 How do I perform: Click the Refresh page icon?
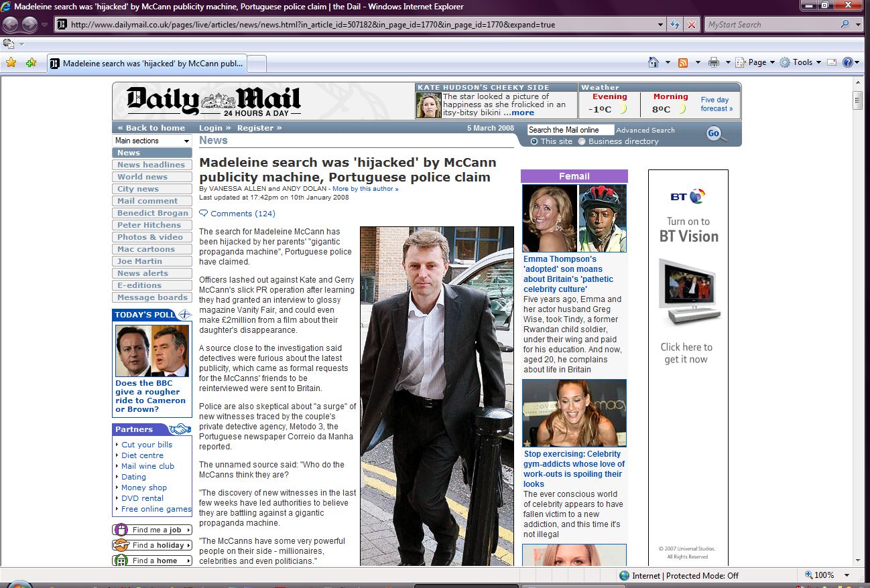point(675,25)
